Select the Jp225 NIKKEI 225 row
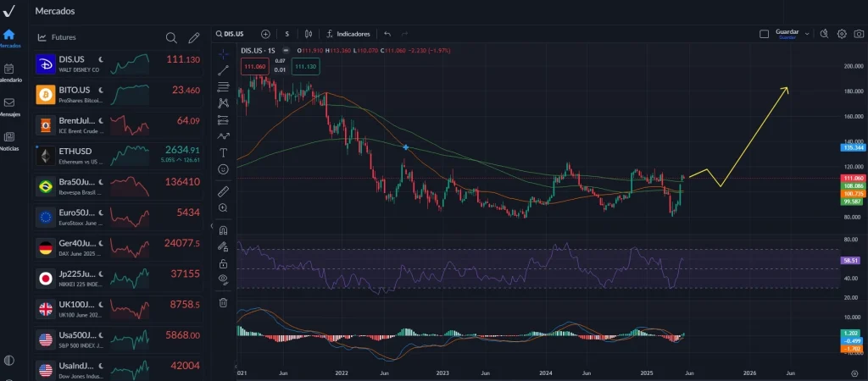The height and width of the screenshot is (381, 868). [x=119, y=279]
